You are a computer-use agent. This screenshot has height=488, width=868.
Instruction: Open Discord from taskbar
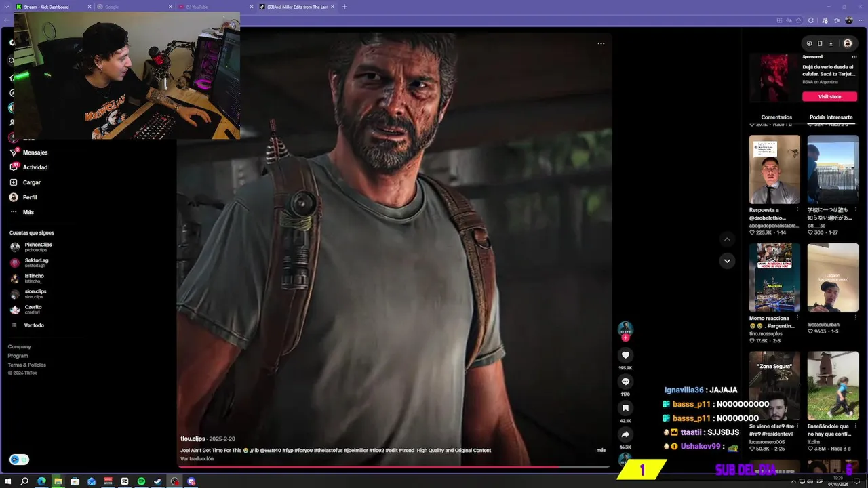click(191, 481)
